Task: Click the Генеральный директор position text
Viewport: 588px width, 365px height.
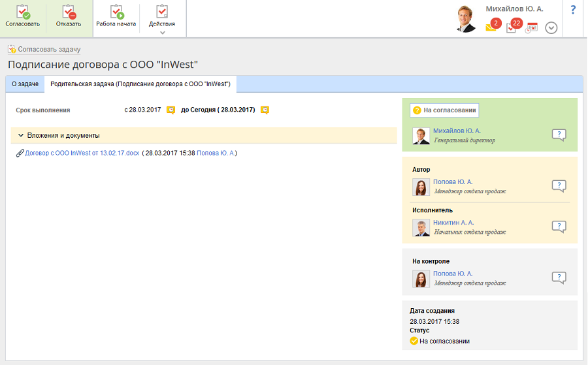Action: pyautogui.click(x=465, y=140)
